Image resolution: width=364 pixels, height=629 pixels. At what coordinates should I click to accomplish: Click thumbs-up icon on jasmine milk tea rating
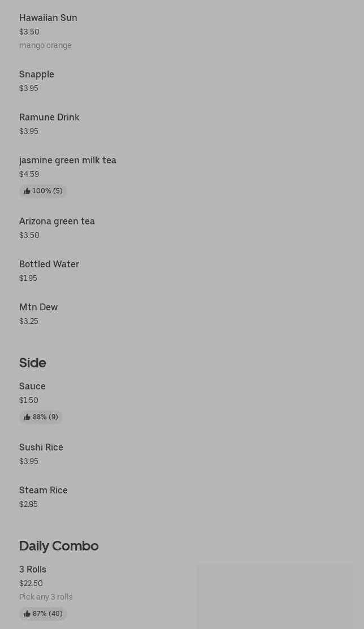27,191
